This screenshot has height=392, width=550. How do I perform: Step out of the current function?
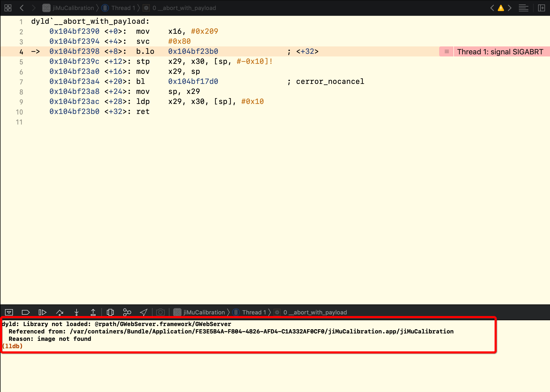pos(93,312)
